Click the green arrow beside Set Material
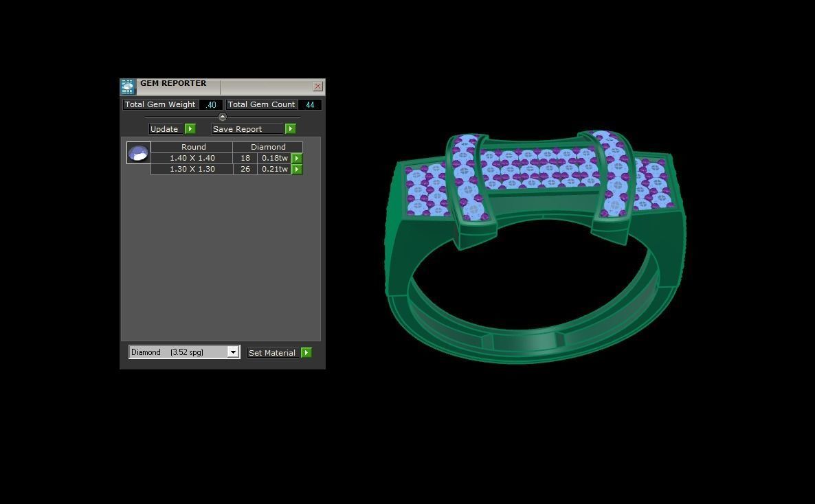Screen dimensions: 815x504 306,353
